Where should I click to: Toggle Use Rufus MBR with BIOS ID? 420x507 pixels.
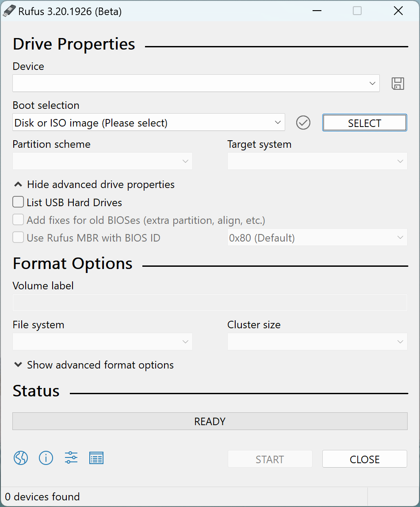tap(18, 237)
